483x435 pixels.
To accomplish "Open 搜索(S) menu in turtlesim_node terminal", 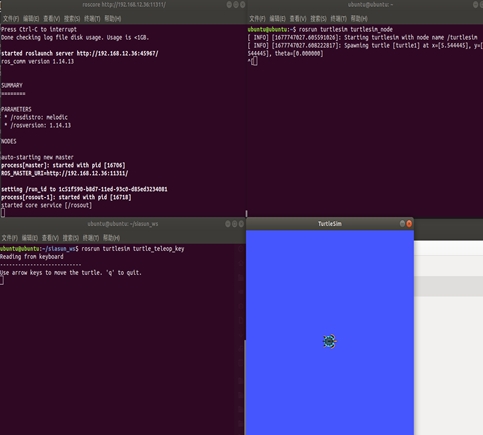I will pyautogui.click(x=318, y=19).
